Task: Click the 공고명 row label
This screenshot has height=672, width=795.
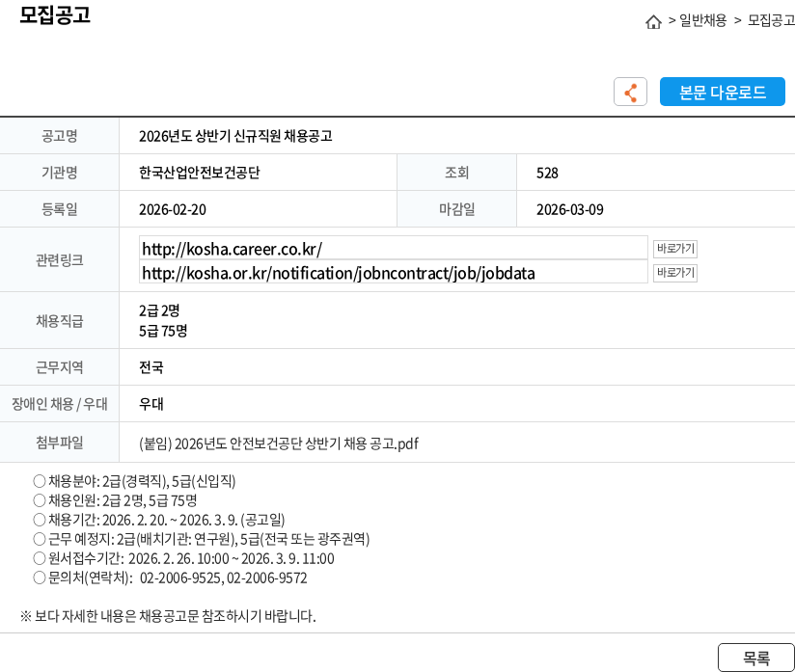Action: [59, 136]
